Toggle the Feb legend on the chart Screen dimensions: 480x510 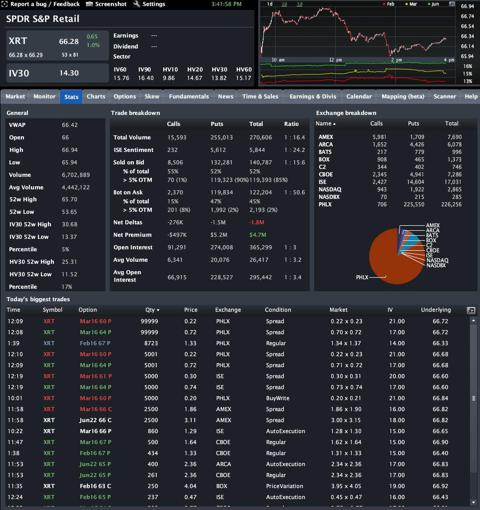click(x=389, y=4)
